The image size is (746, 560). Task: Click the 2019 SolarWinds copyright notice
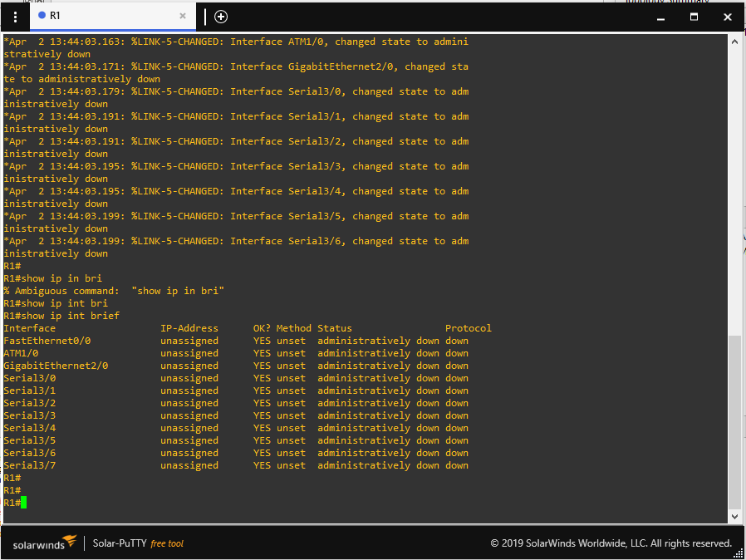click(x=611, y=543)
